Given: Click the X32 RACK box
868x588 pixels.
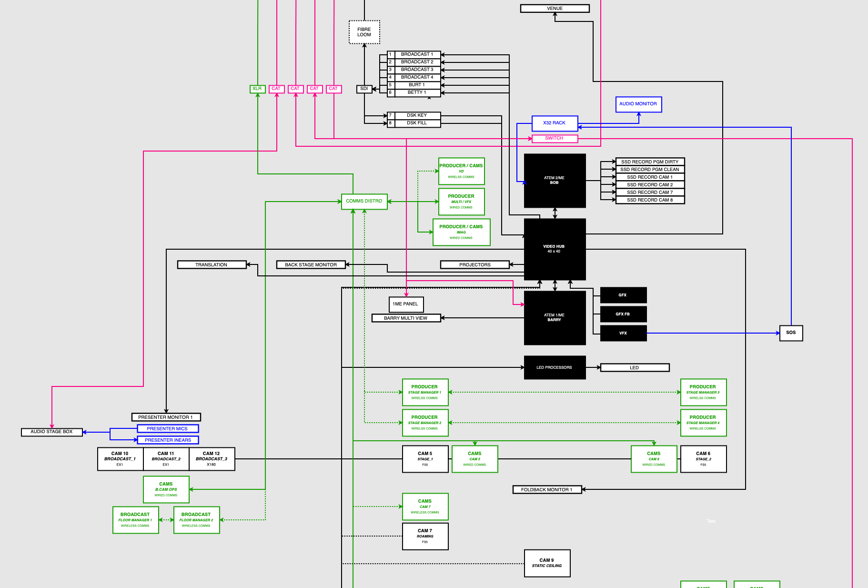Looking at the screenshot, I should click(555, 123).
